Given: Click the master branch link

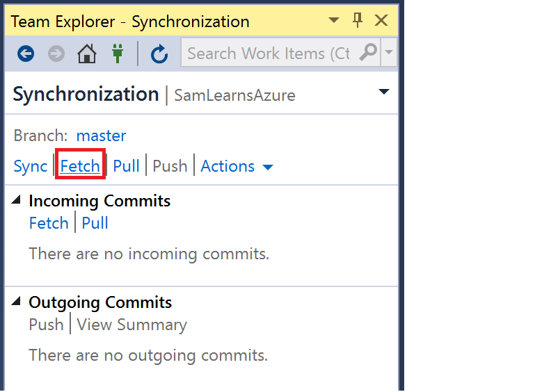Looking at the screenshot, I should [x=101, y=136].
